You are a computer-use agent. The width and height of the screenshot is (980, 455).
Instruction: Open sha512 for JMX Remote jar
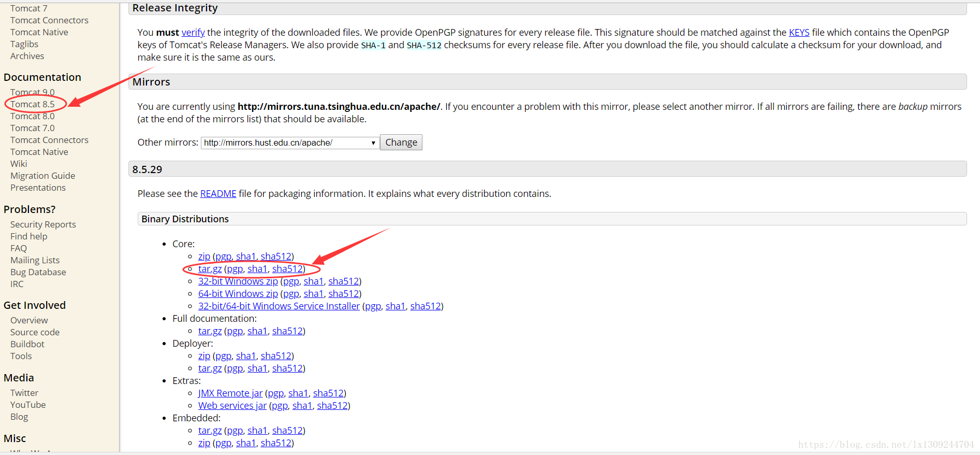coord(328,393)
